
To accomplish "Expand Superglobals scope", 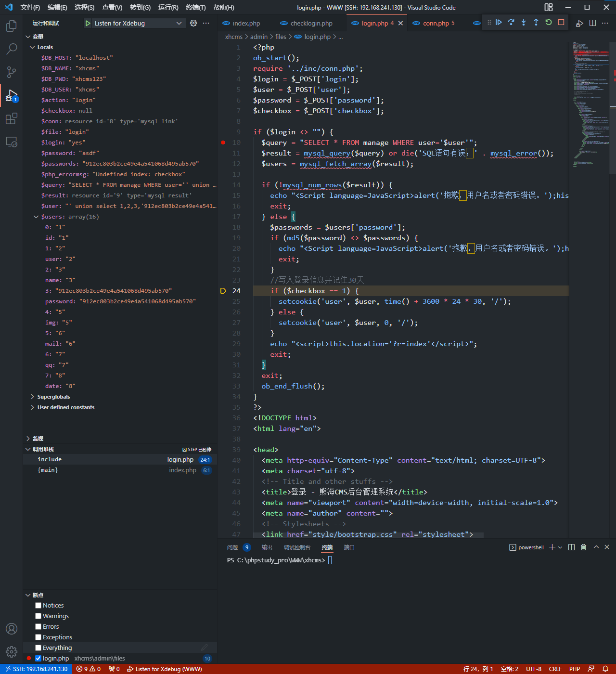I will click(x=33, y=397).
